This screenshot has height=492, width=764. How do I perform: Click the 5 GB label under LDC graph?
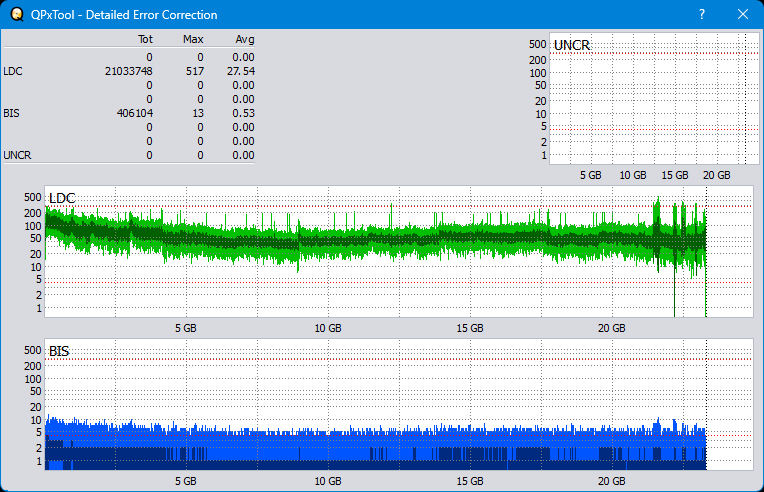pos(186,328)
